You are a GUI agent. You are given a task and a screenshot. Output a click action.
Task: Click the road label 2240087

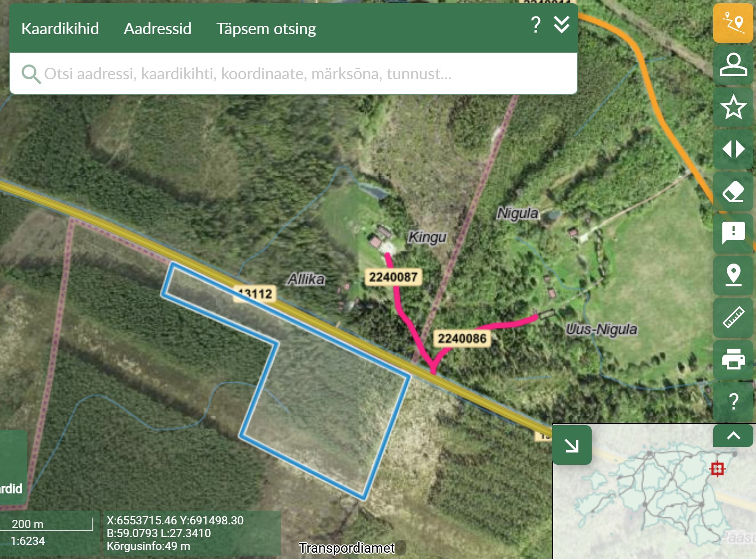393,277
